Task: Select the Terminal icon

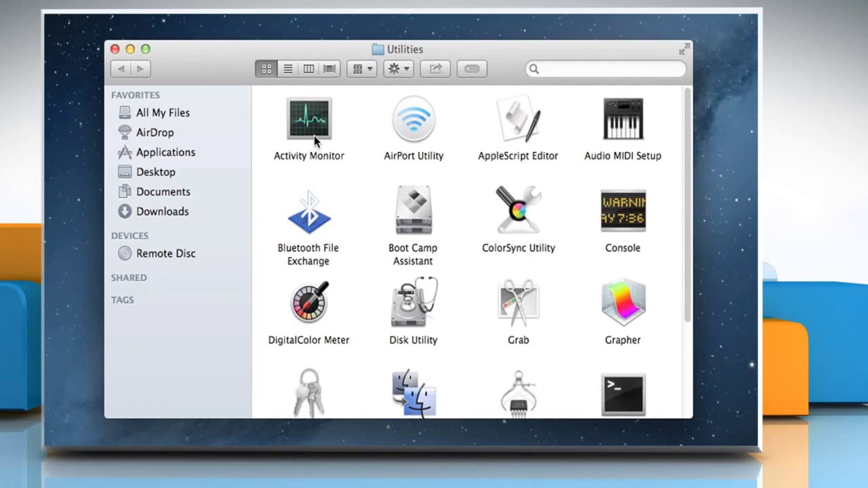Action: tap(623, 394)
